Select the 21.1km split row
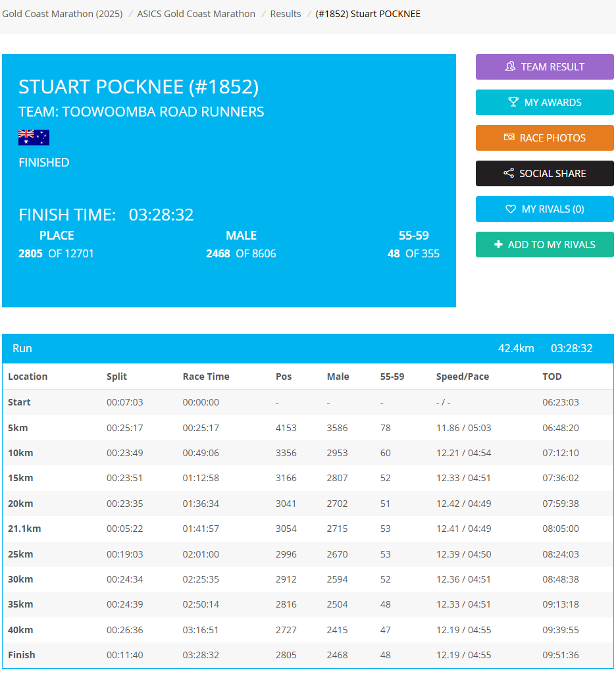 pyautogui.click(x=308, y=529)
